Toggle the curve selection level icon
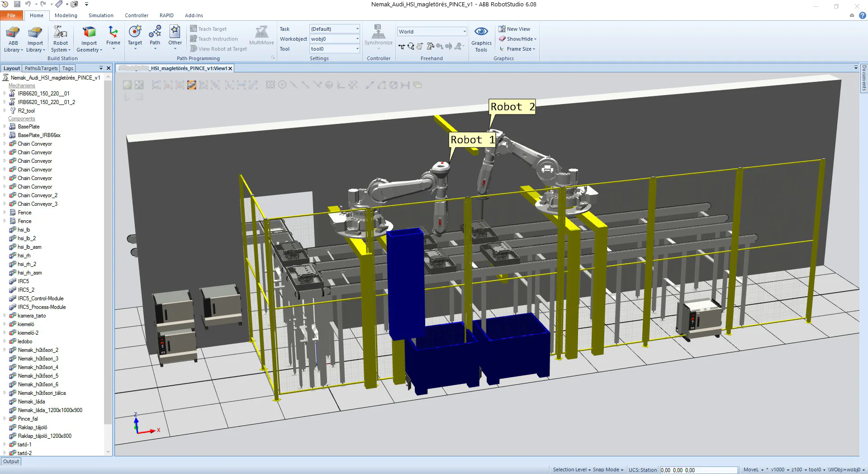 click(x=156, y=85)
